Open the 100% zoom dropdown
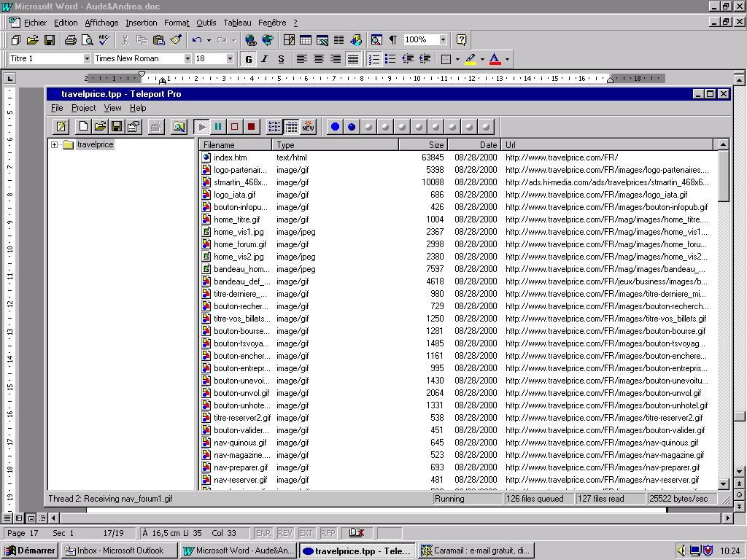 (443, 39)
